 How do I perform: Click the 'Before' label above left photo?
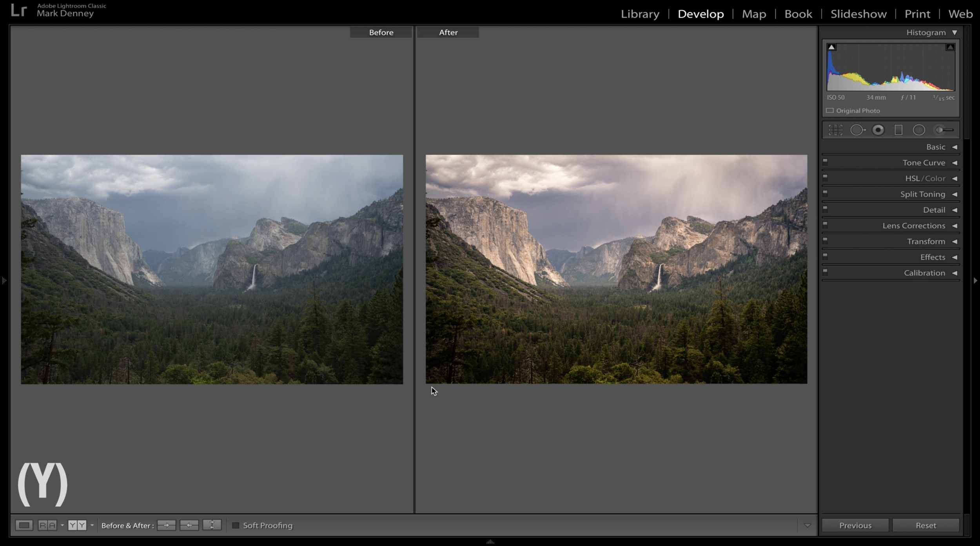[381, 33]
